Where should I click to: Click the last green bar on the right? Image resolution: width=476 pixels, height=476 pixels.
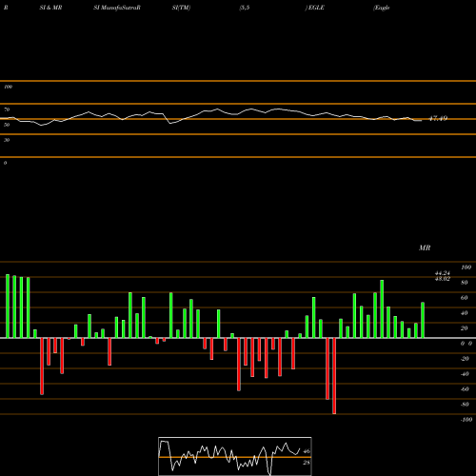[423, 320]
